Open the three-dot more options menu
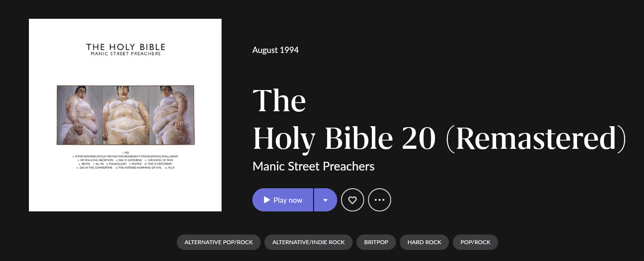 coord(380,200)
